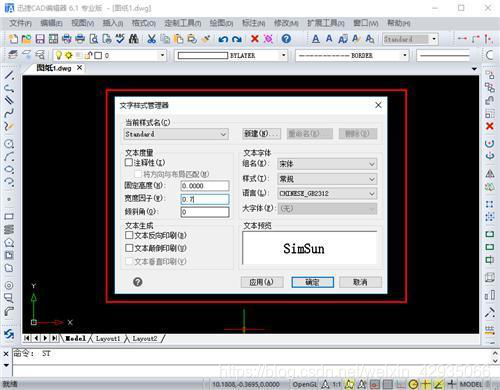
Task: Click the BYLAYER color swatch box
Action: (x=202, y=55)
